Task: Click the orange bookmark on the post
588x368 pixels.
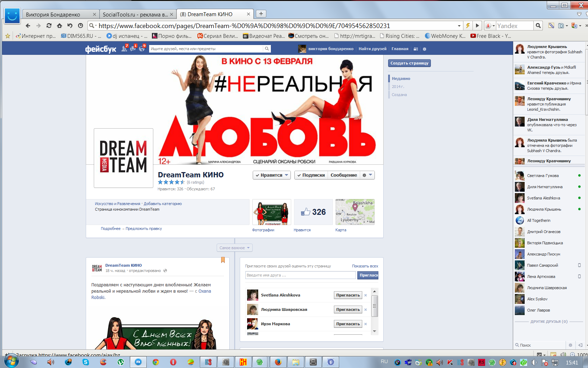Action: [x=223, y=260]
